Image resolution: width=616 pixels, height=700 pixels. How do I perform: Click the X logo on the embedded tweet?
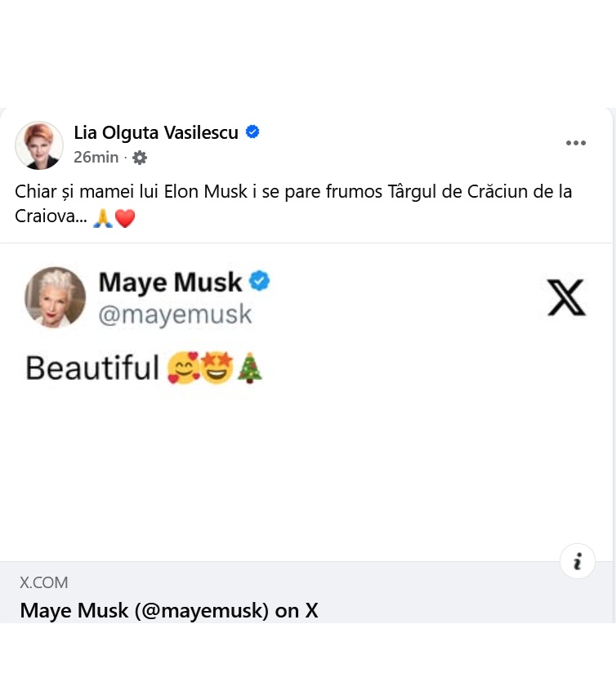point(567,297)
